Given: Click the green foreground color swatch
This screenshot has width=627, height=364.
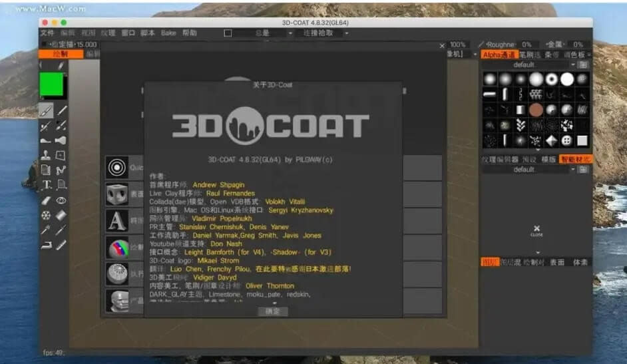Looking at the screenshot, I should 51,85.
